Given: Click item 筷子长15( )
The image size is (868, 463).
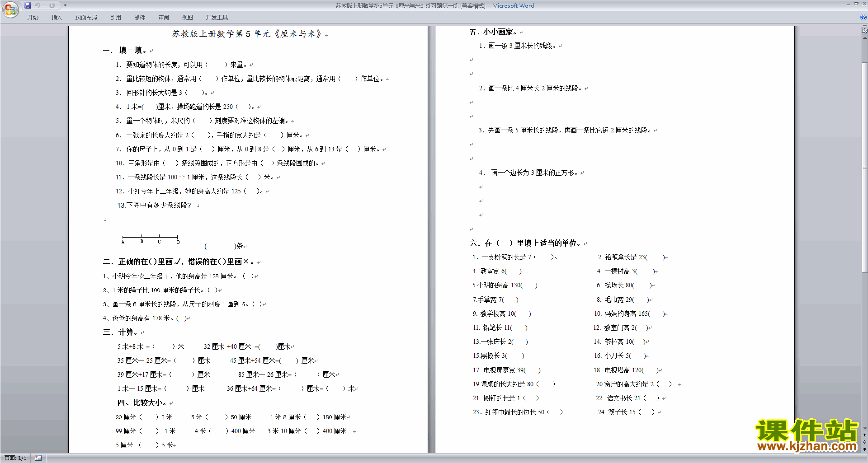Looking at the screenshot, I should pos(626,412).
